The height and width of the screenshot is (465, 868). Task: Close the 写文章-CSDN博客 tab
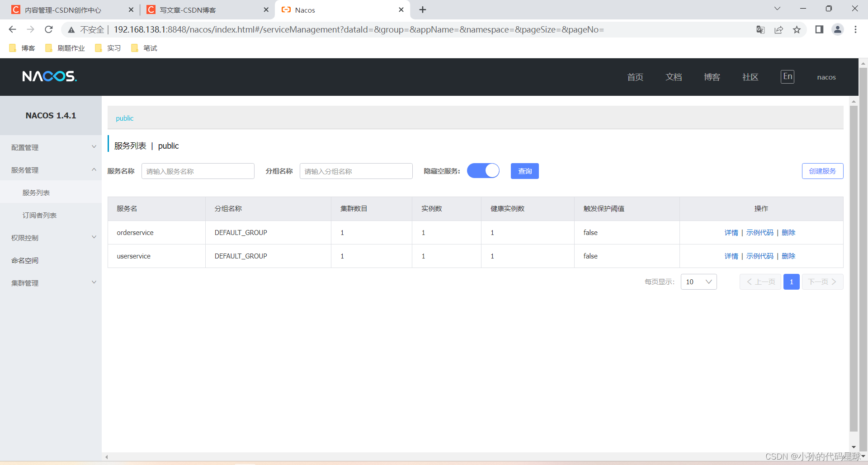coord(266,9)
